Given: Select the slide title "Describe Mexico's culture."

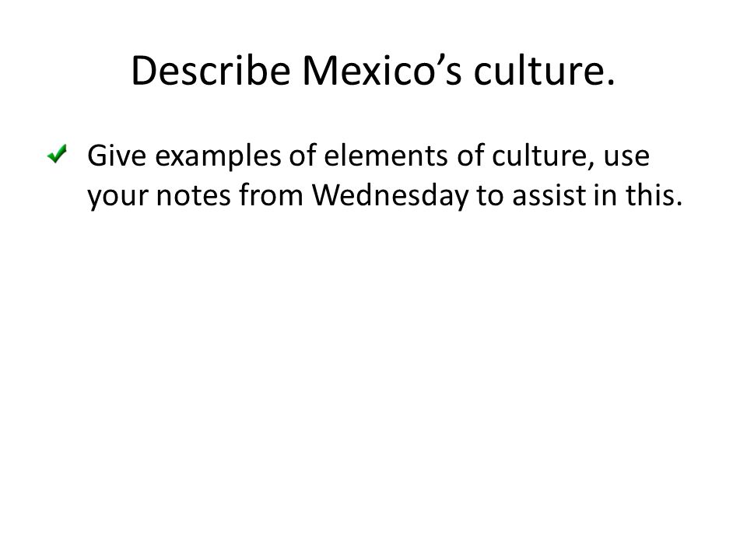Looking at the screenshot, I should 373,71.
